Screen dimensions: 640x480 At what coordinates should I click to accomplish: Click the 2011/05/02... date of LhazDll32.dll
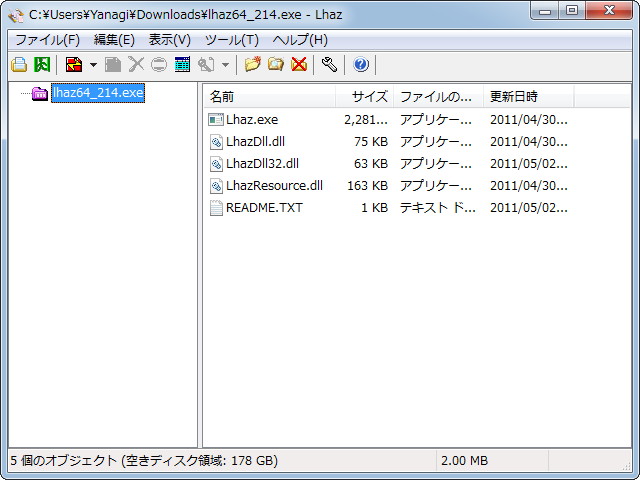coord(529,164)
